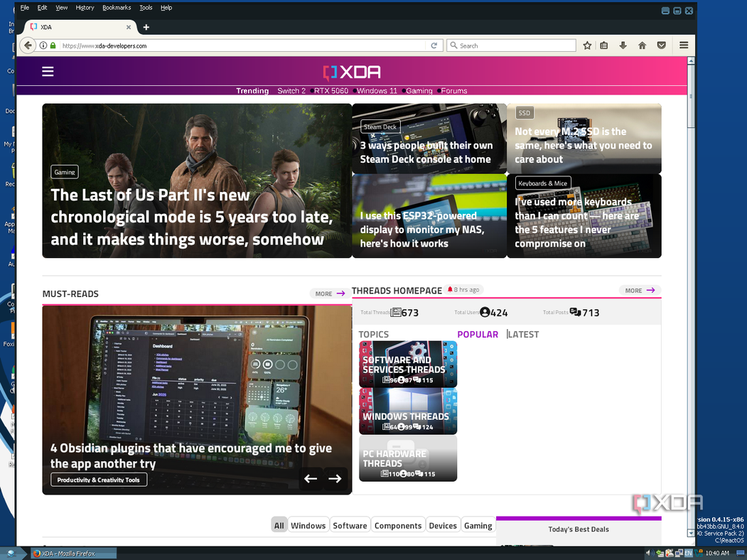Open the Switch 2 trending link
The width and height of the screenshot is (747, 560).
pyautogui.click(x=291, y=90)
